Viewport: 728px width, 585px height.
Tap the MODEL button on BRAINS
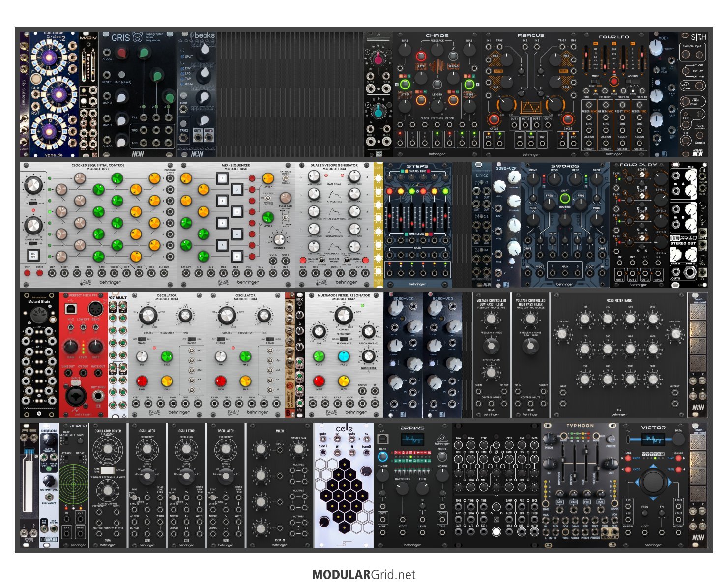click(x=442, y=457)
